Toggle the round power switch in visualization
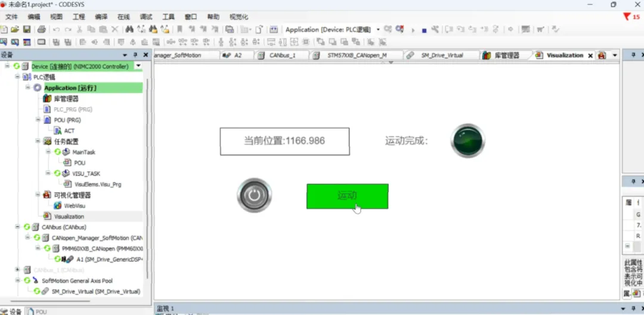The width and height of the screenshot is (644, 315). click(x=254, y=195)
